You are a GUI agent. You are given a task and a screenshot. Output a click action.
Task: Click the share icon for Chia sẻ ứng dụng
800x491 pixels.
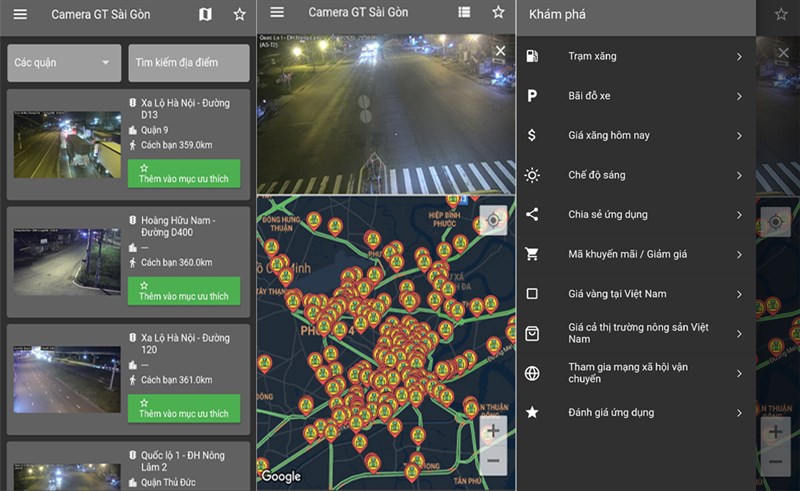click(532, 214)
